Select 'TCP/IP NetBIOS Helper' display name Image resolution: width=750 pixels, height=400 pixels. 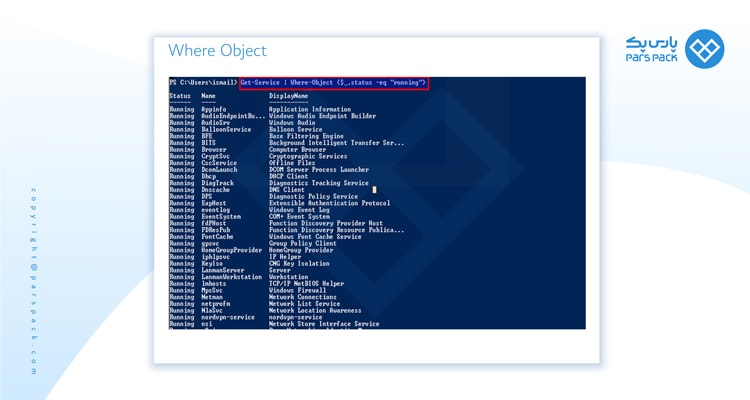click(x=306, y=283)
